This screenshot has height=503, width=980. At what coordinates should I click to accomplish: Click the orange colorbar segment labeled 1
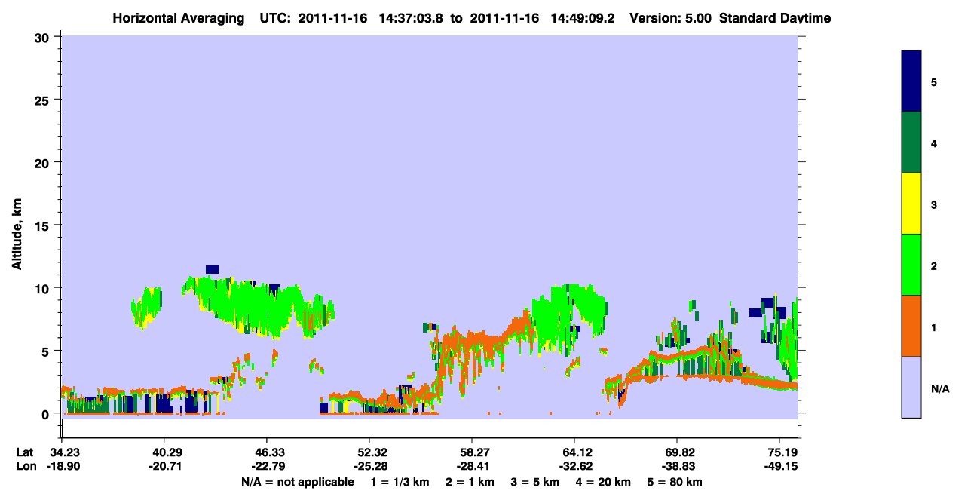(x=911, y=326)
